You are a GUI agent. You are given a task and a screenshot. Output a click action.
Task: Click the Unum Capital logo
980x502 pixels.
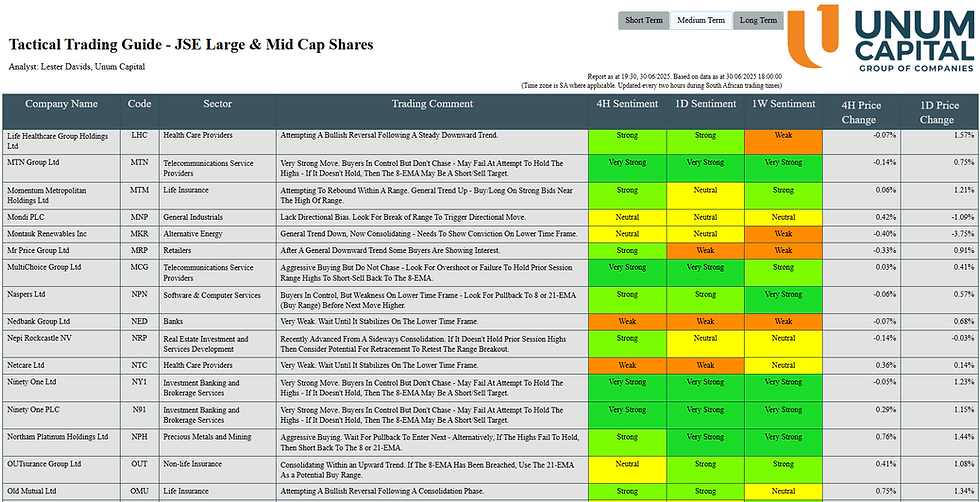pyautogui.click(x=881, y=38)
